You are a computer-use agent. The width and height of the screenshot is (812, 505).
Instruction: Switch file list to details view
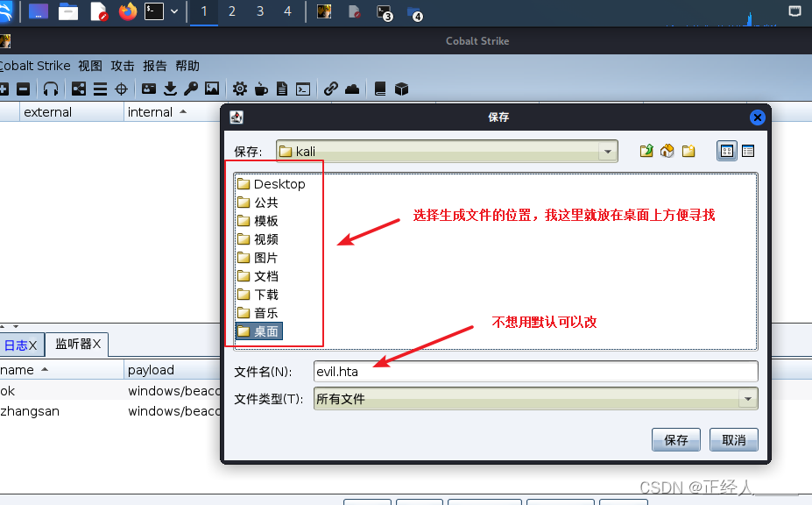click(x=748, y=151)
